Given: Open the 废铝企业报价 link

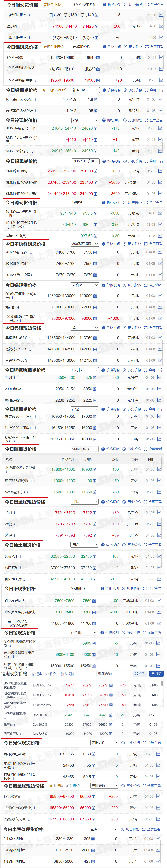Looking at the screenshot, I should (x=53, y=47).
